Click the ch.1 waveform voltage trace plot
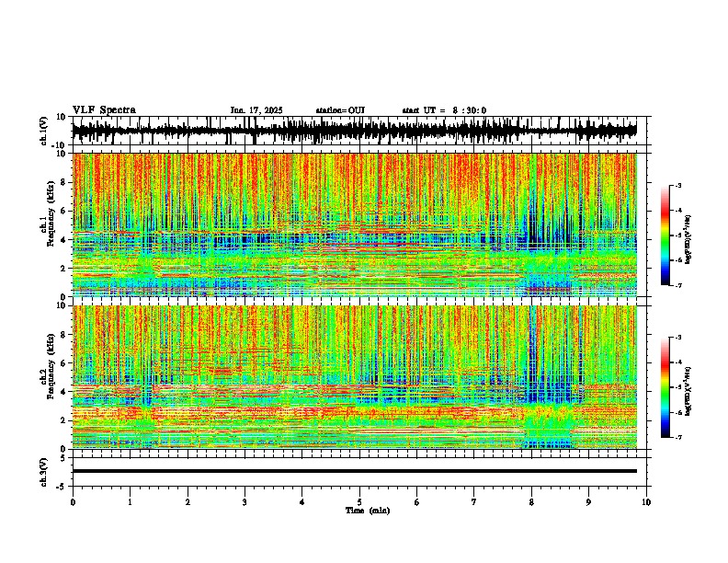Image resolution: width=728 pixels, height=563 pixels. tap(354, 131)
